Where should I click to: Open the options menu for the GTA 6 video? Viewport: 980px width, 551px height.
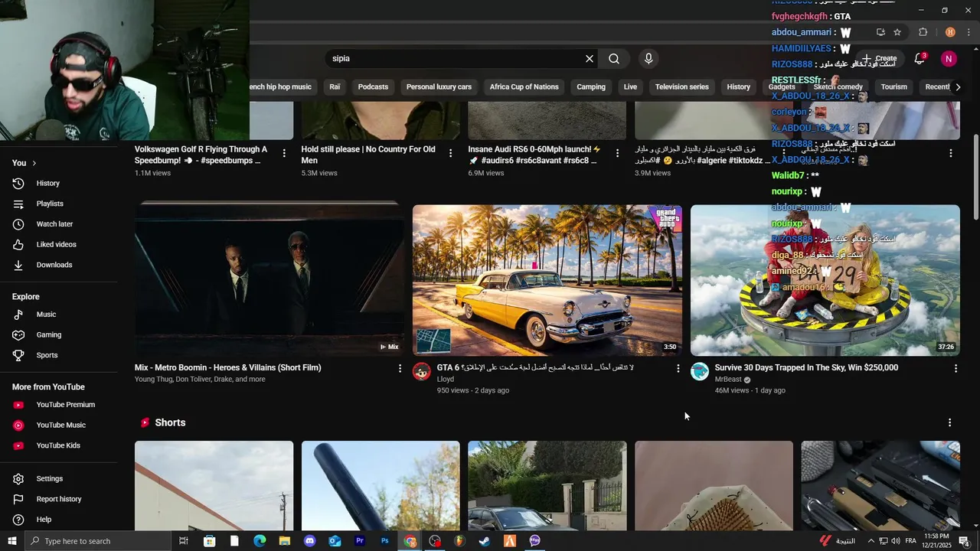(678, 369)
